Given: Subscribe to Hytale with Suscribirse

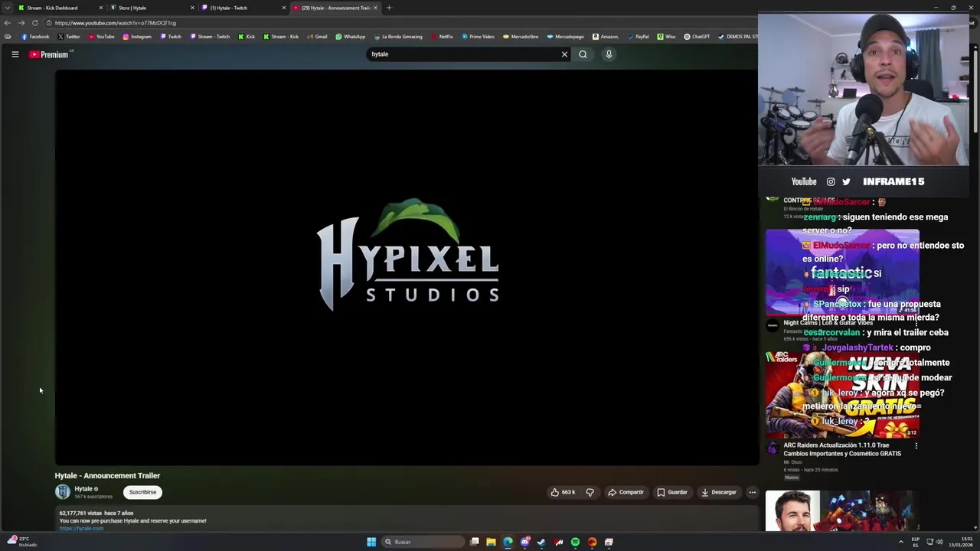Looking at the screenshot, I should click(142, 492).
